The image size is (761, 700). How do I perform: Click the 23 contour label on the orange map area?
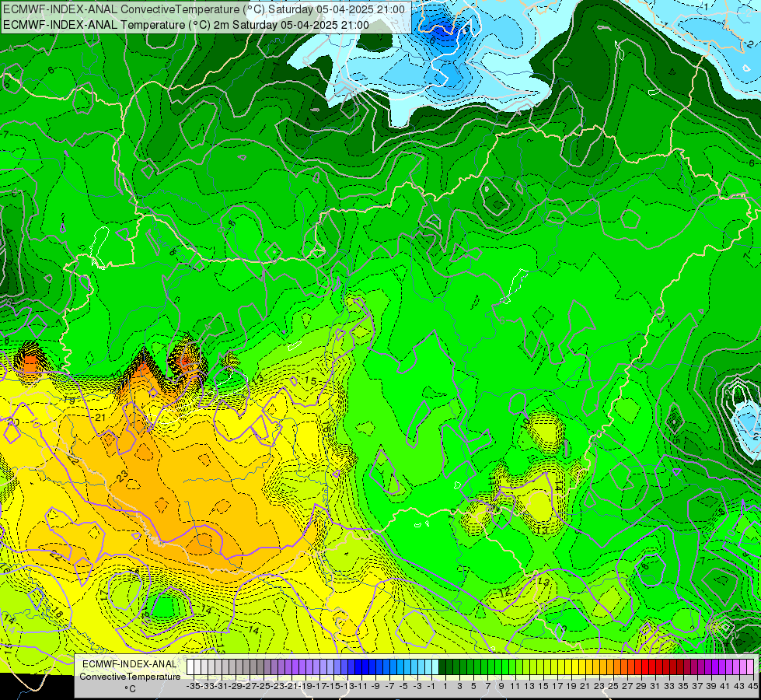122,475
